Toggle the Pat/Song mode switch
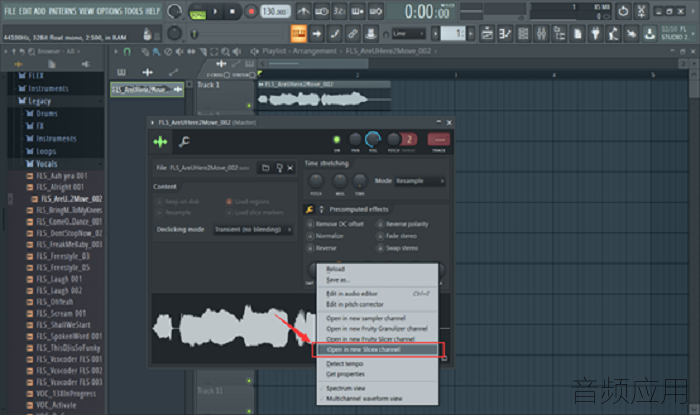The width and height of the screenshot is (700, 415). [x=197, y=12]
